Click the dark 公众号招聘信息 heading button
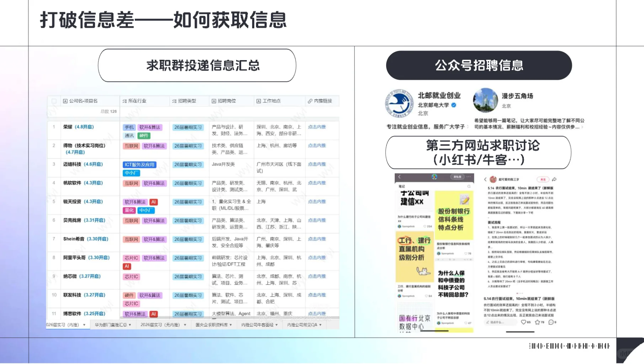 coord(479,65)
